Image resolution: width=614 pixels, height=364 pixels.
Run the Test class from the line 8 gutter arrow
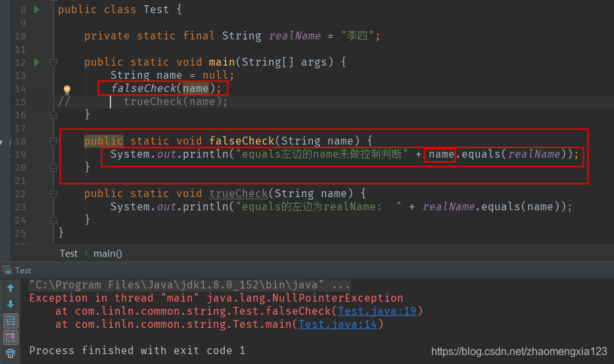(x=37, y=9)
